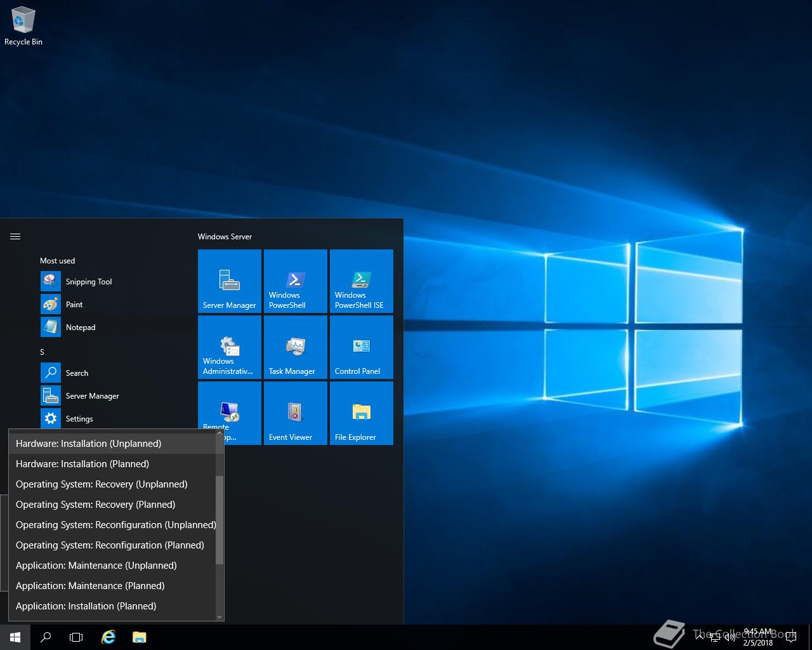
Task: Launch the Windows PowerShell tile
Action: point(296,281)
